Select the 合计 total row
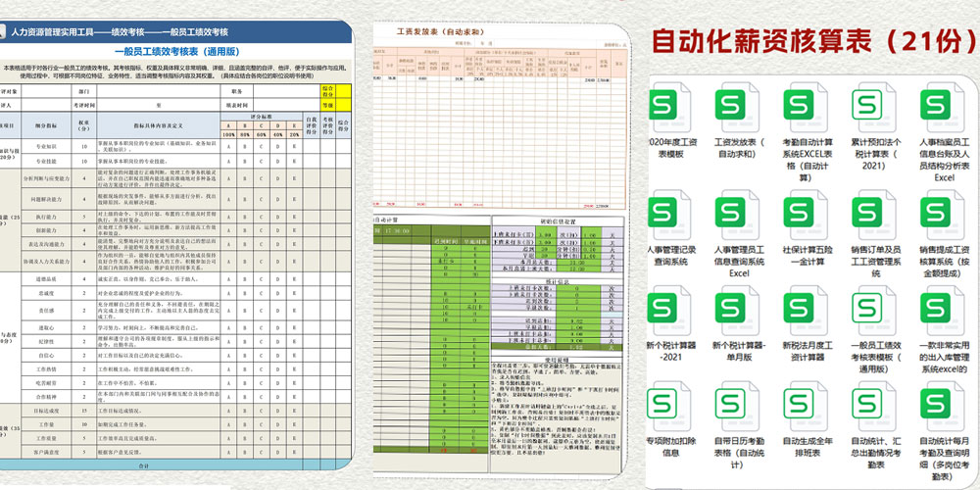 [175, 465]
